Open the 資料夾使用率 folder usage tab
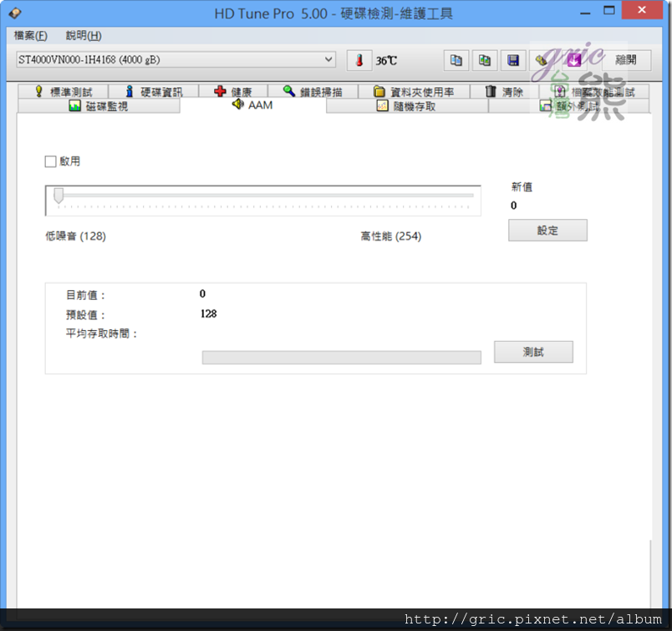This screenshot has width=672, height=631. (414, 91)
